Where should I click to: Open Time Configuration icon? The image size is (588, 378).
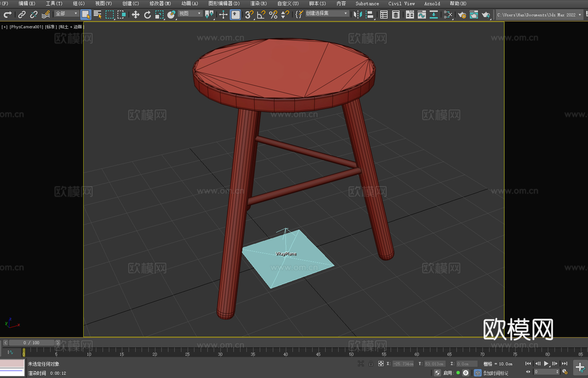(565, 372)
